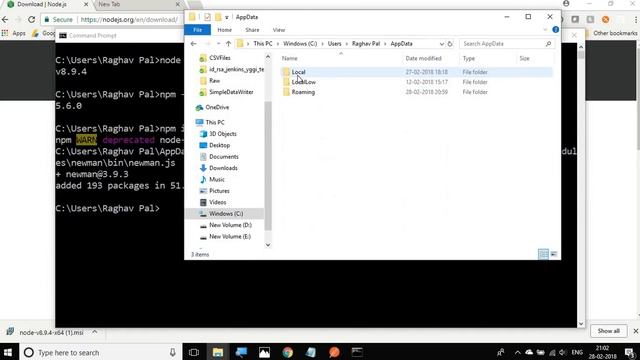The image size is (640, 360).
Task: Open the Share ribbon tab
Action: [252, 30]
